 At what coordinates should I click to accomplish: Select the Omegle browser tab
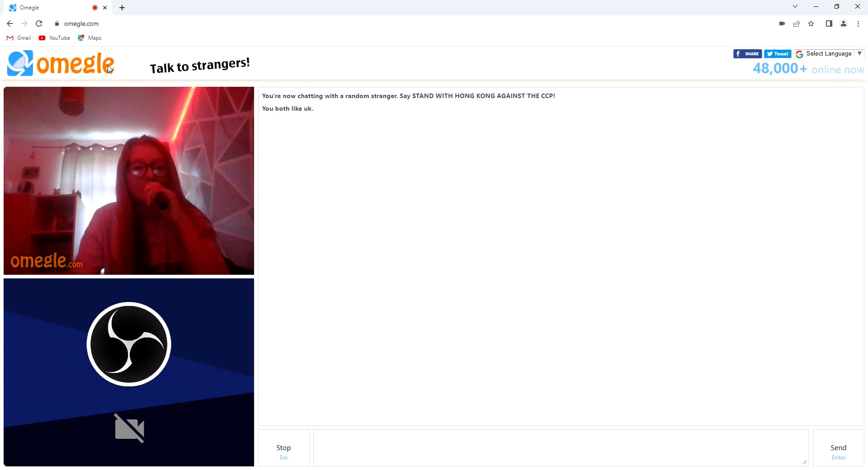pyautogui.click(x=50, y=7)
